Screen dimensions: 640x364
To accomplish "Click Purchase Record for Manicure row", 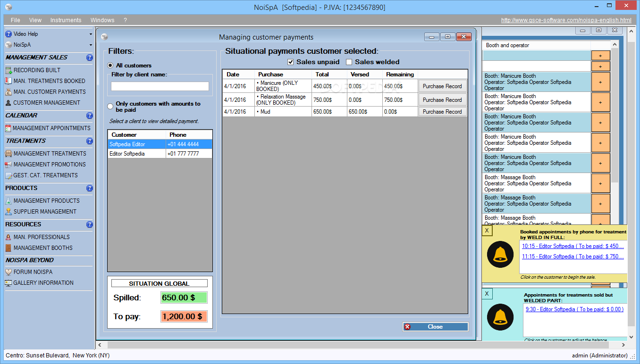I will pos(442,86).
